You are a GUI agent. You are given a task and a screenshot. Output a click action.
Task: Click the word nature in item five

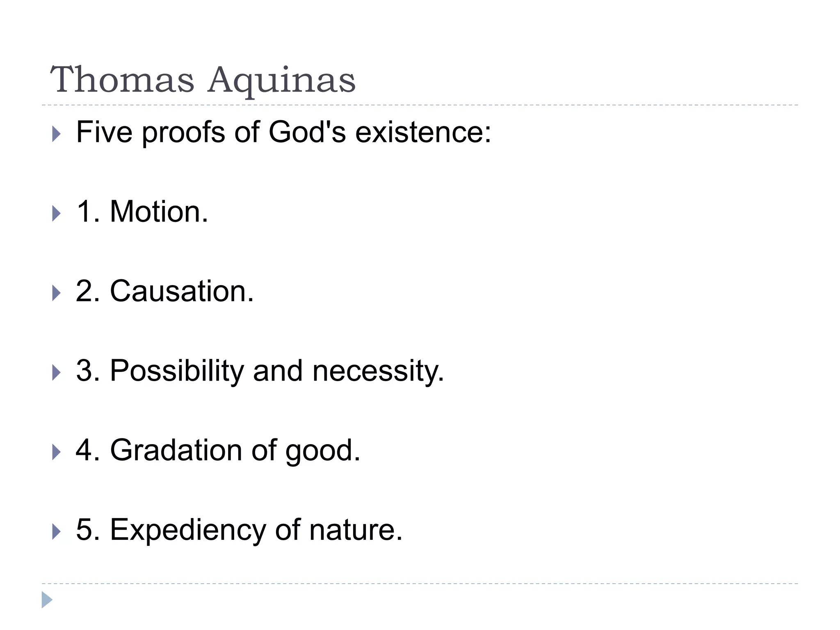pyautogui.click(x=356, y=531)
